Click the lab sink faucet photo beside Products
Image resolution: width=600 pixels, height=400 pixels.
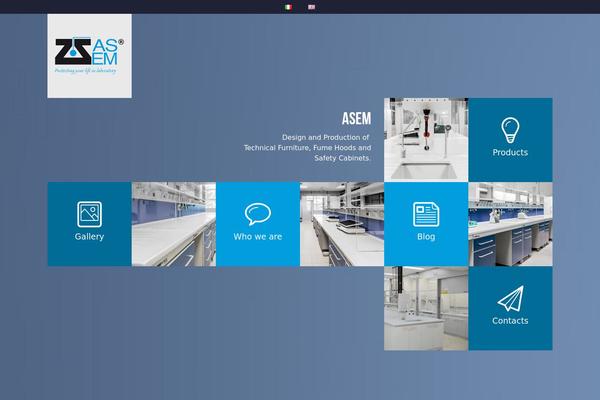[x=426, y=140]
